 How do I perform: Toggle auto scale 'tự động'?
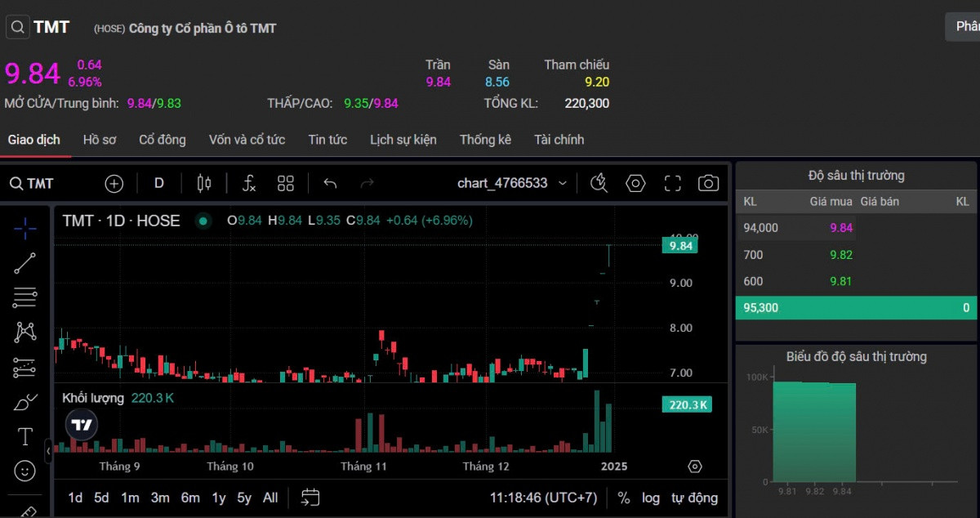[695, 498]
